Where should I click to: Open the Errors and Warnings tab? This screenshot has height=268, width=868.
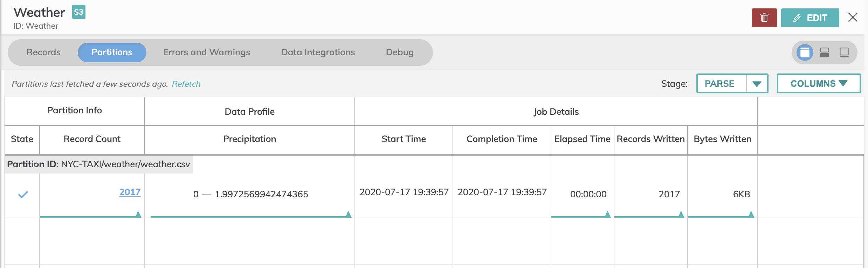coord(206,52)
